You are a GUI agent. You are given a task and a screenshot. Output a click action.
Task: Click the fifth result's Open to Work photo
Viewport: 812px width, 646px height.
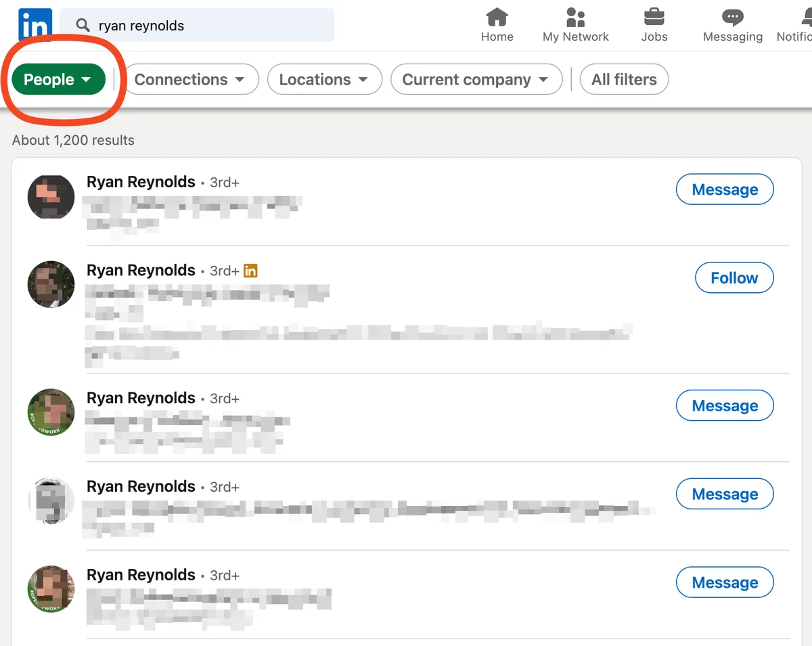[x=51, y=589]
